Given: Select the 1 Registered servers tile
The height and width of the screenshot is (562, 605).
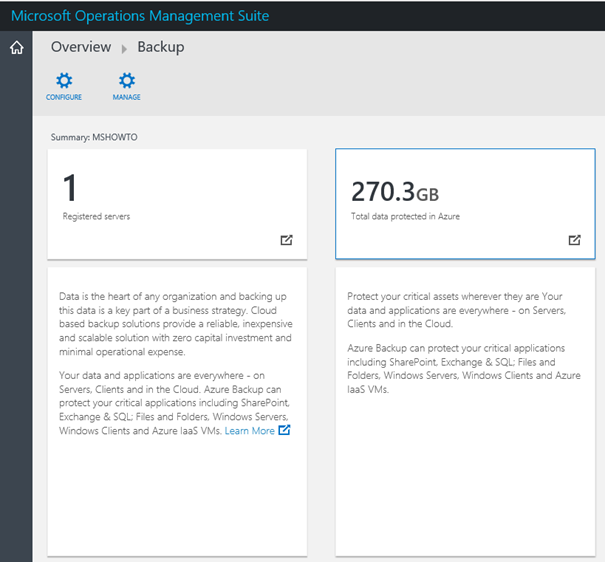Looking at the screenshot, I should click(177, 204).
